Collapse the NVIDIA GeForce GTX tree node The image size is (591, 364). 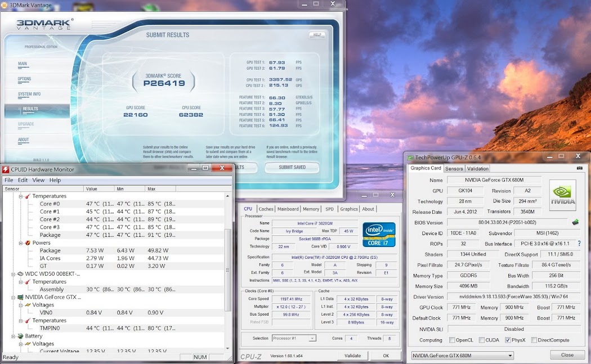pyautogui.click(x=14, y=297)
